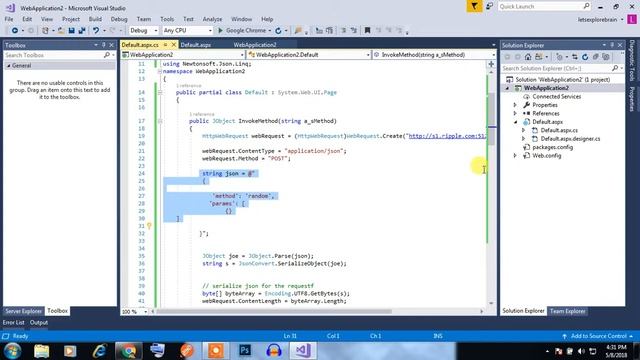
Task: Open the File menu
Action: (9, 19)
